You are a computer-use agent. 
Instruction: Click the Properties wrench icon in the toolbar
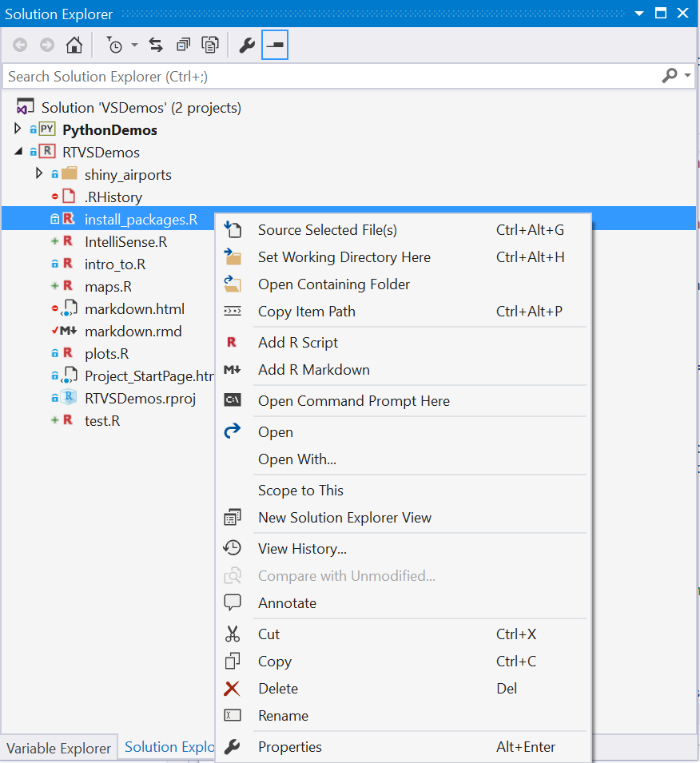(247, 46)
